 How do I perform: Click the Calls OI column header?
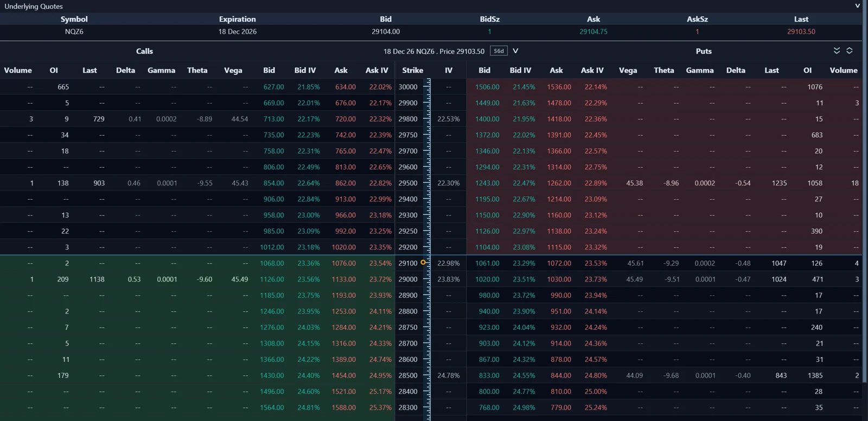pyautogui.click(x=54, y=71)
